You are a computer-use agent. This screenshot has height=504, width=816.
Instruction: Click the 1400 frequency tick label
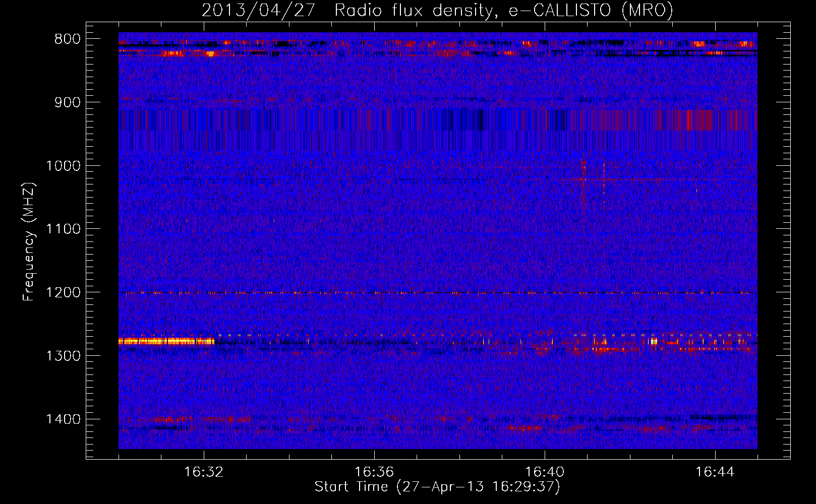63,419
